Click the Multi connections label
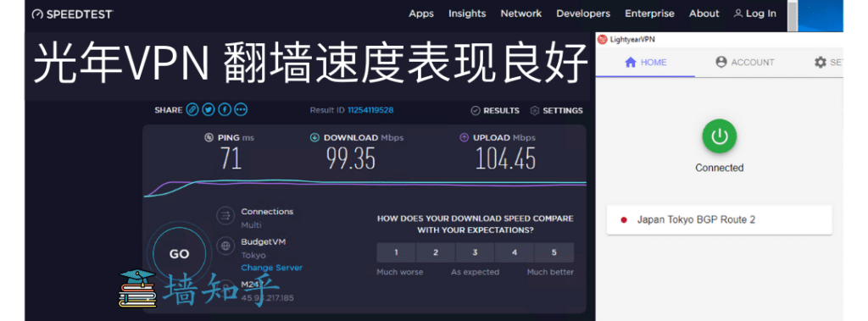868x321 pixels. coord(251,225)
